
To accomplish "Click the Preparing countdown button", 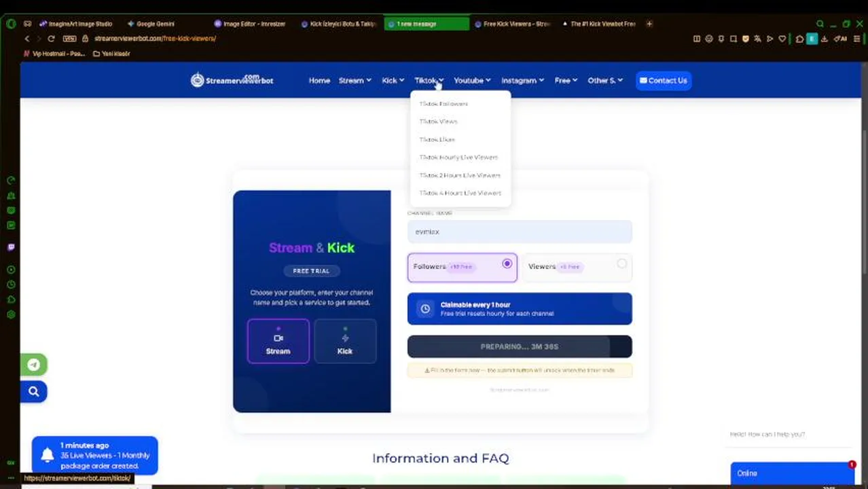I will point(520,346).
